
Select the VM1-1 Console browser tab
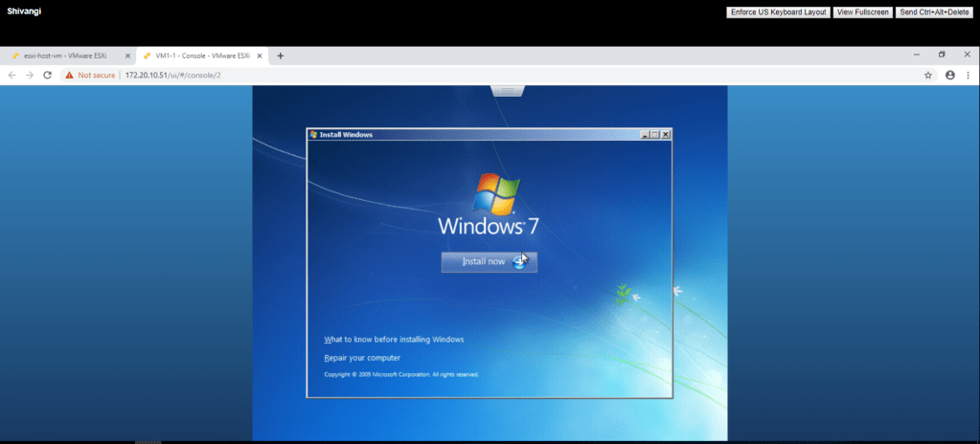coord(201,55)
